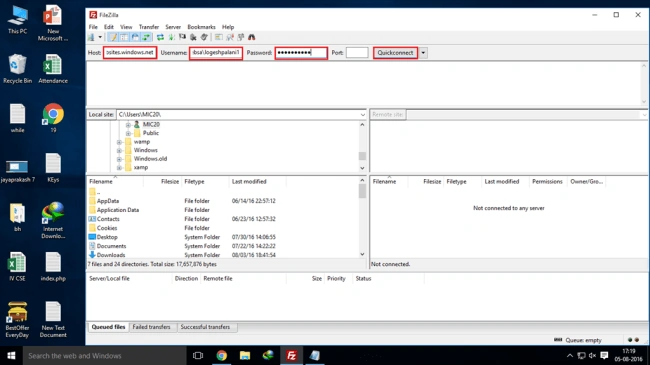This screenshot has height=365, width=650.
Task: Click the Port input field
Action: click(x=357, y=53)
